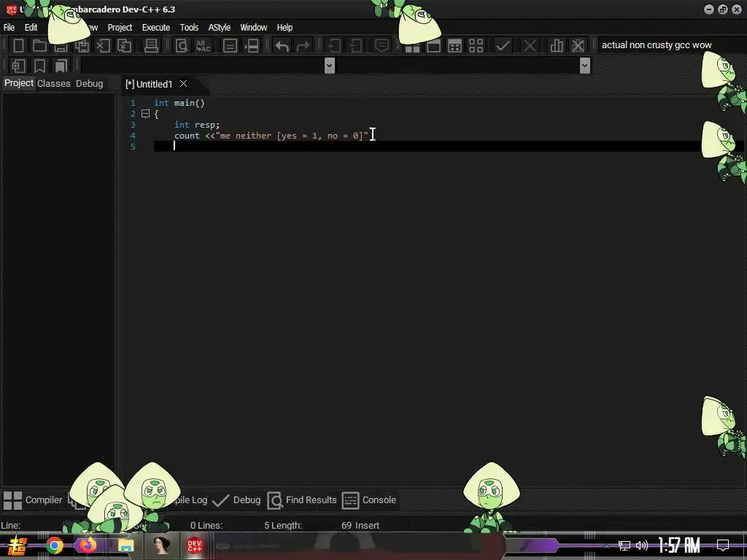Click the 'Length:' status bar label
747x560 pixels.
click(x=287, y=526)
